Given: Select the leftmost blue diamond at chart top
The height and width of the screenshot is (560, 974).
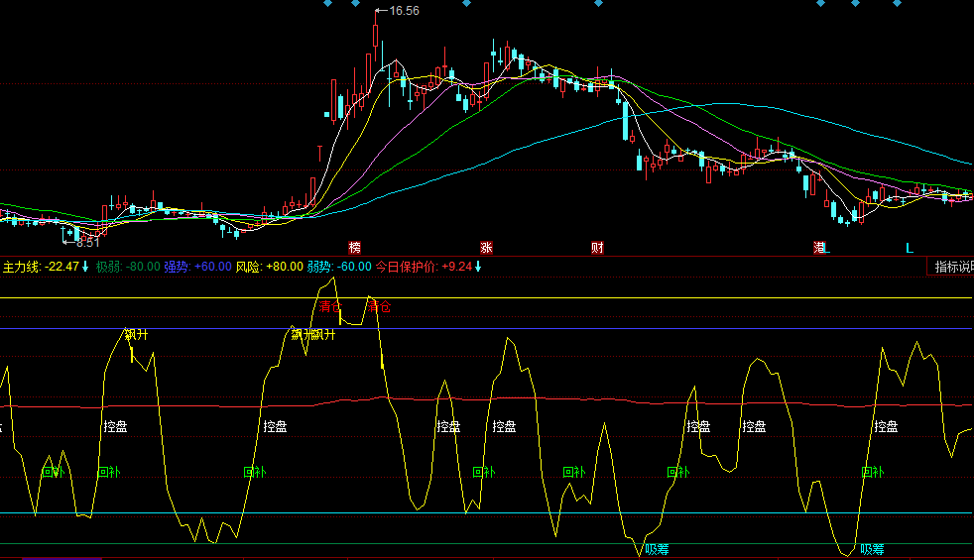Looking at the screenshot, I should coord(326,3).
